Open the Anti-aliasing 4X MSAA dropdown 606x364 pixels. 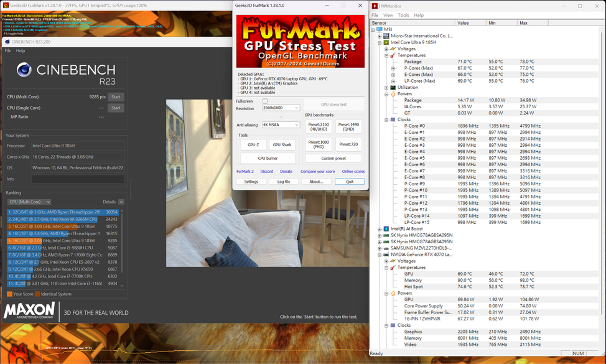click(x=281, y=125)
